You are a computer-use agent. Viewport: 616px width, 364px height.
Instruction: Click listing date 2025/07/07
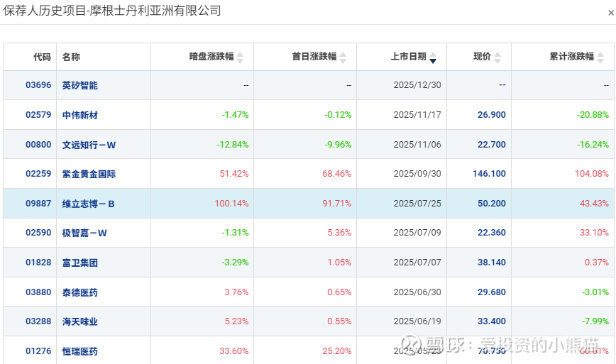417,263
